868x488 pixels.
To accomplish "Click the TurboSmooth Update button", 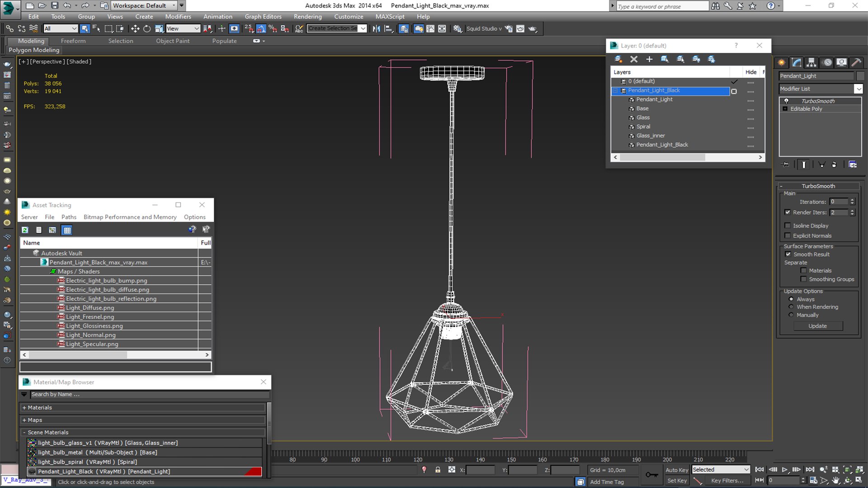I will tap(818, 326).
